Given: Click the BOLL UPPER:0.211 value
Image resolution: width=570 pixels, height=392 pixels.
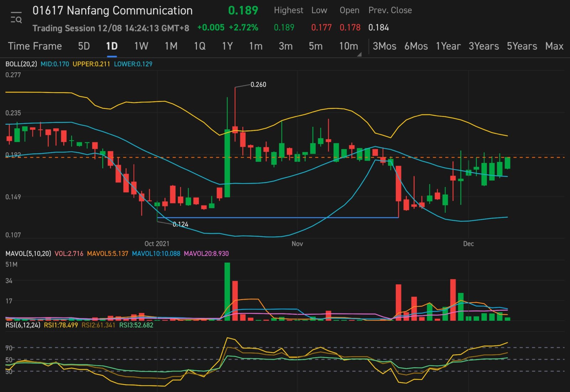Looking at the screenshot, I should [x=91, y=64].
